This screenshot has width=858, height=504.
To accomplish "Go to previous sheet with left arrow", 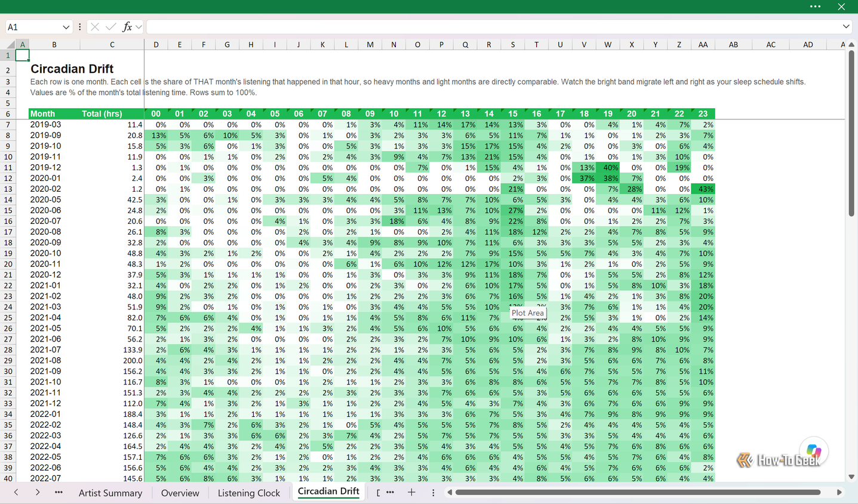I will (16, 493).
